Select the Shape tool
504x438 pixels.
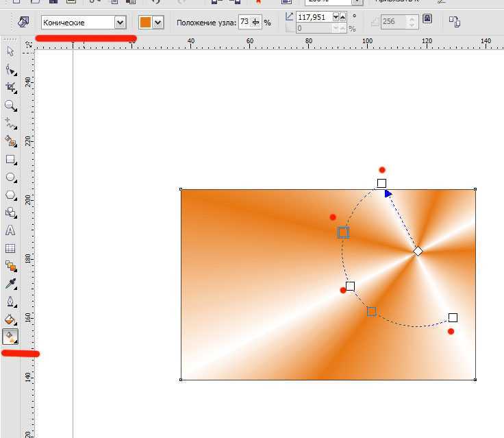click(x=11, y=69)
